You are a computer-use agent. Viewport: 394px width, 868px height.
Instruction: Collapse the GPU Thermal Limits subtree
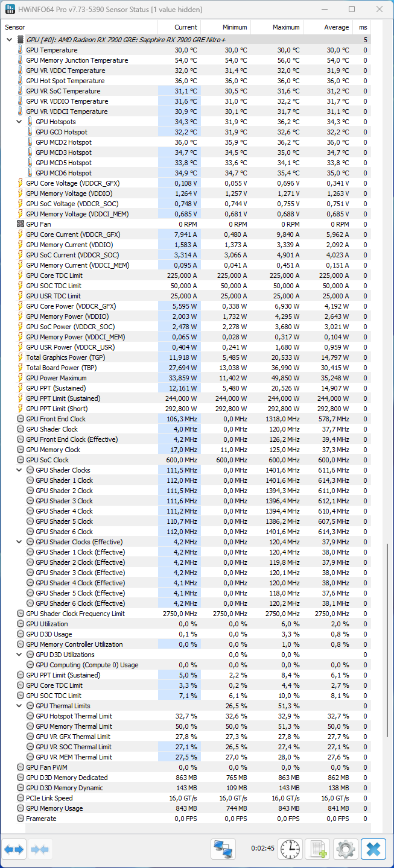click(x=19, y=706)
